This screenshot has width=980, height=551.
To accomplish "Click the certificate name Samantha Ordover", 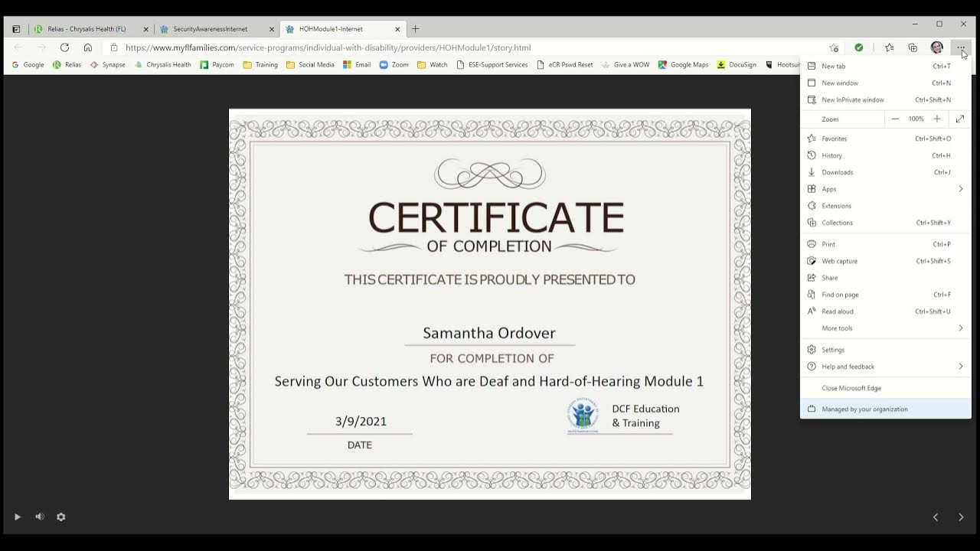I will [489, 333].
